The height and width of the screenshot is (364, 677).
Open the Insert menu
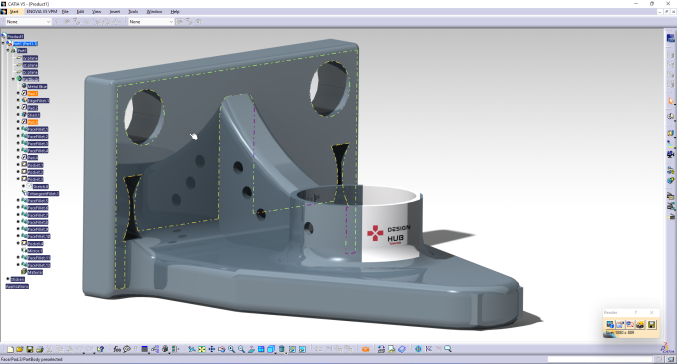[115, 12]
